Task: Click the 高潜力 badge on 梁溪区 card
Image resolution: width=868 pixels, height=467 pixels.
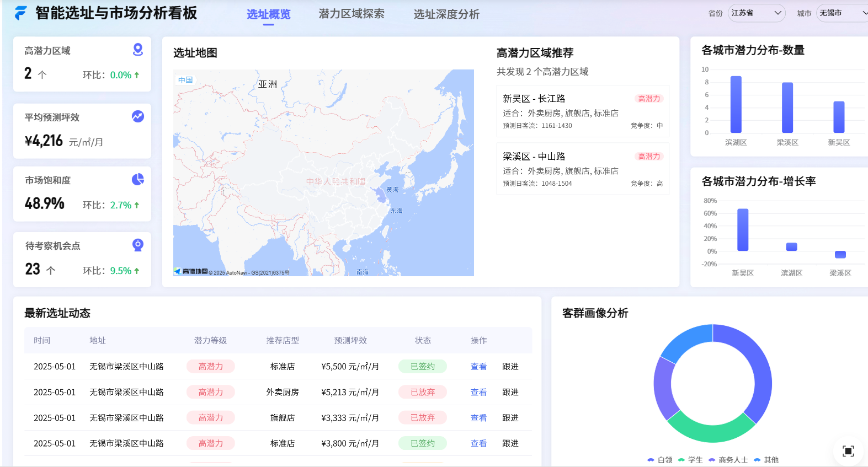Action: pos(649,157)
